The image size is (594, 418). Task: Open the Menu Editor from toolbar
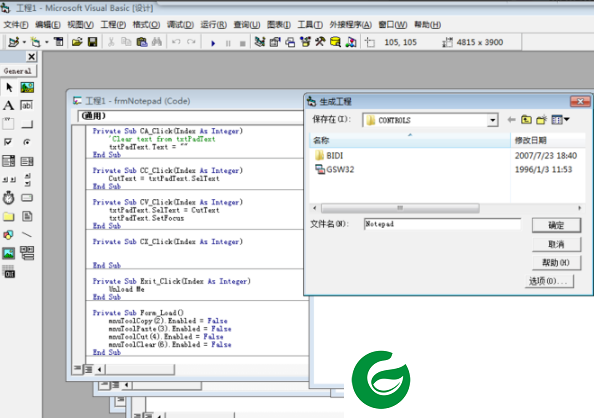click(x=59, y=42)
